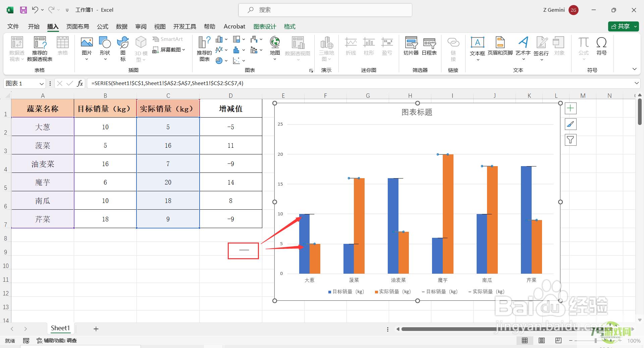Expand the Share (共享) button dropdown
The height and width of the screenshot is (348, 644).
click(x=635, y=26)
